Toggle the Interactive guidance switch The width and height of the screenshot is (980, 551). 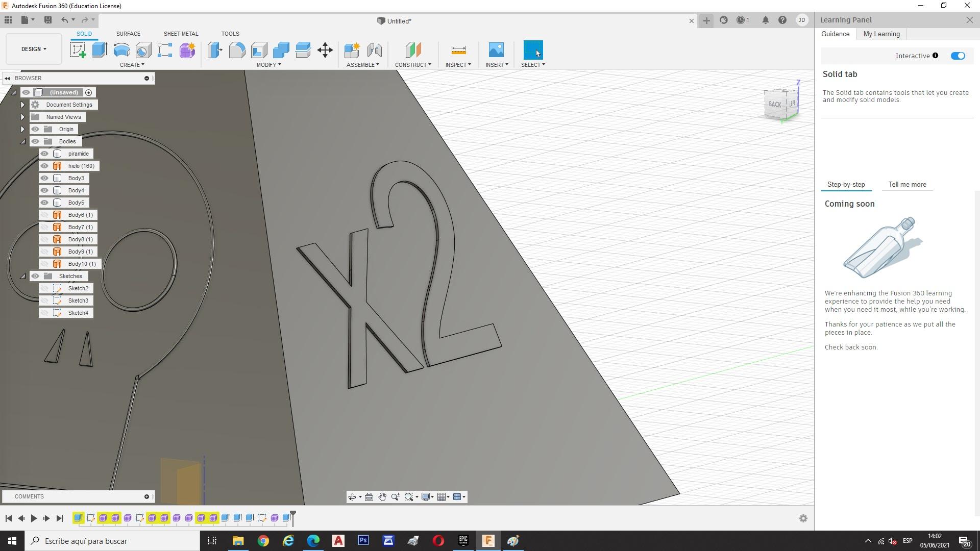958,56
